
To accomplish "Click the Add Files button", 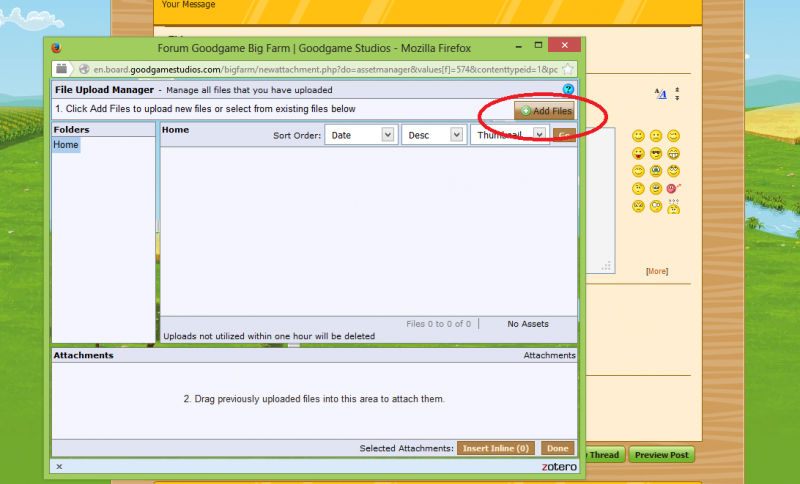I will tap(545, 111).
